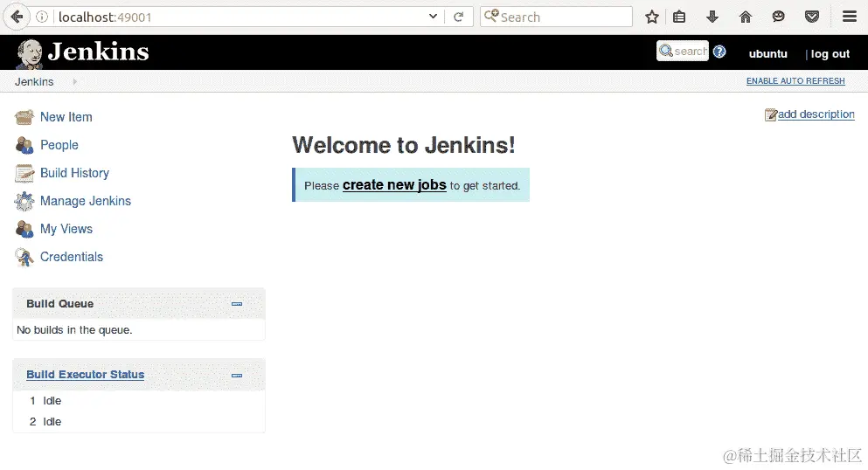Go to browser home page icon
This screenshot has width=868, height=470.
(x=746, y=17)
